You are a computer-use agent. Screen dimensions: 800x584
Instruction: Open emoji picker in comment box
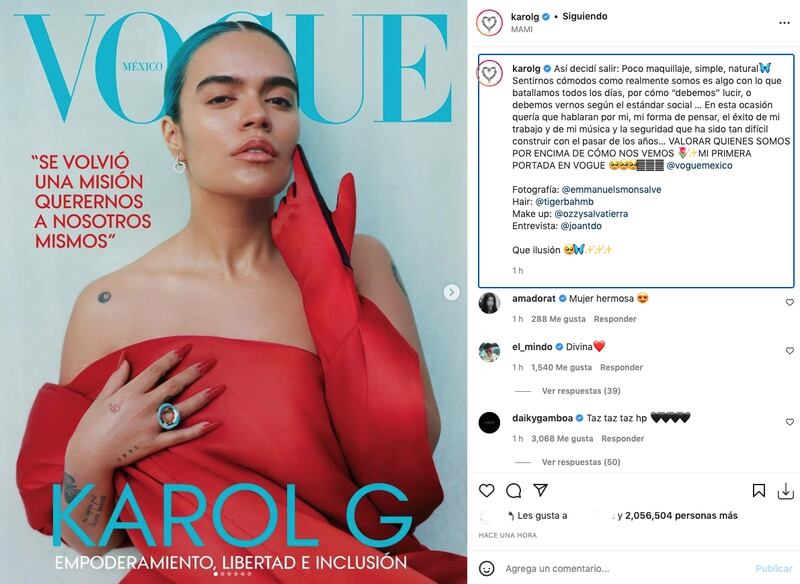[487, 568]
